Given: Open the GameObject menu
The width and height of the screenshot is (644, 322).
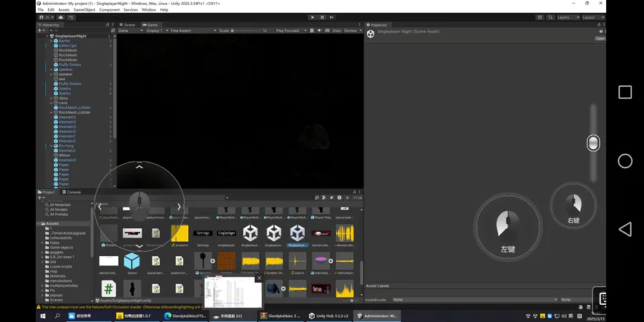Looking at the screenshot, I should click(x=84, y=9).
